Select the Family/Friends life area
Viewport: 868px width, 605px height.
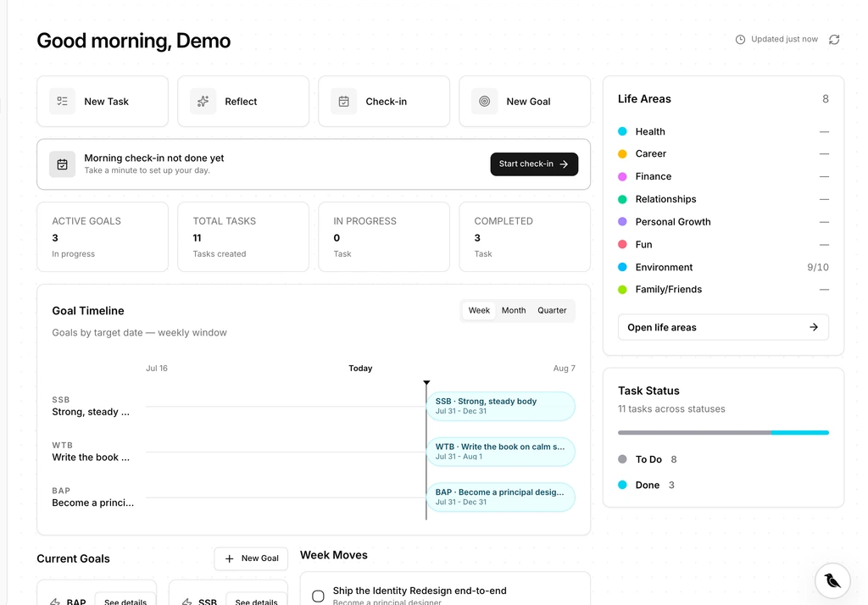723,290
